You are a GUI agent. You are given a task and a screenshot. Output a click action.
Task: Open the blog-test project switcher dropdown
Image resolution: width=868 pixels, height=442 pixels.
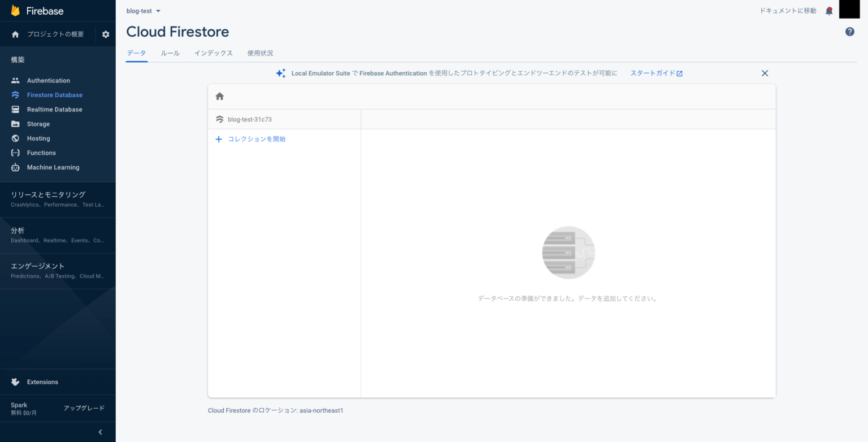(x=143, y=10)
